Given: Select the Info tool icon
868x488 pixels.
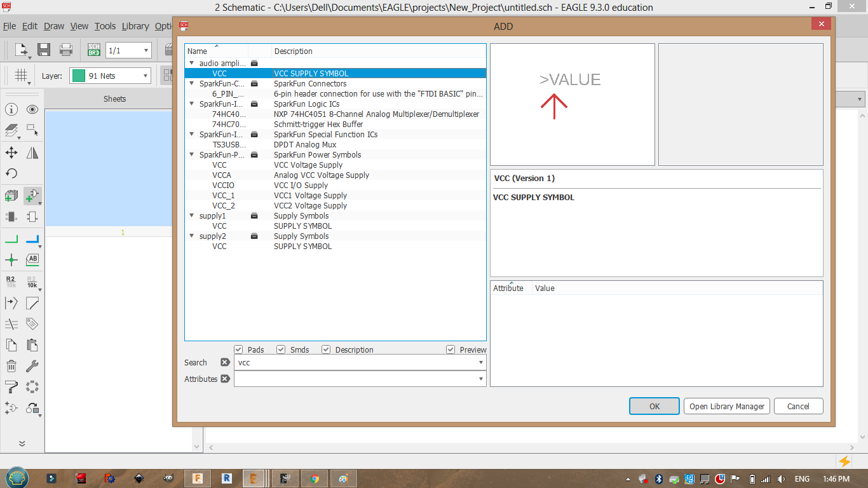Looking at the screenshot, I should tap(11, 110).
